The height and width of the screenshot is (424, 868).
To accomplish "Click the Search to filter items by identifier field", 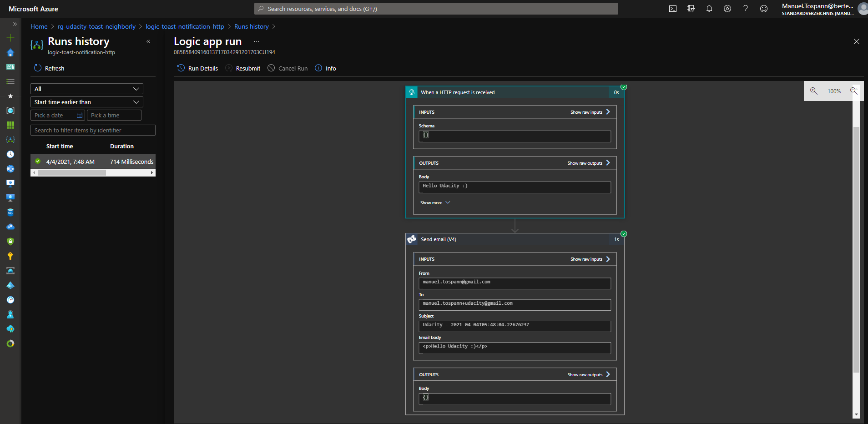I will [93, 130].
